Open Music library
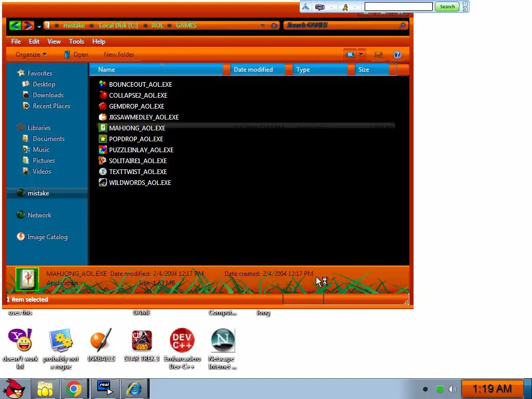Image resolution: width=532 pixels, height=399 pixels. point(41,149)
